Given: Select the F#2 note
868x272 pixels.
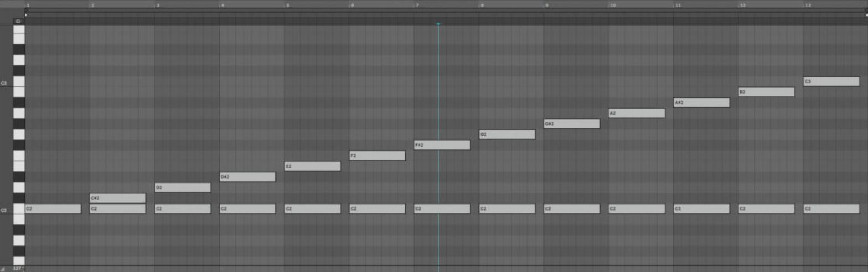Looking at the screenshot, I should point(442,145).
